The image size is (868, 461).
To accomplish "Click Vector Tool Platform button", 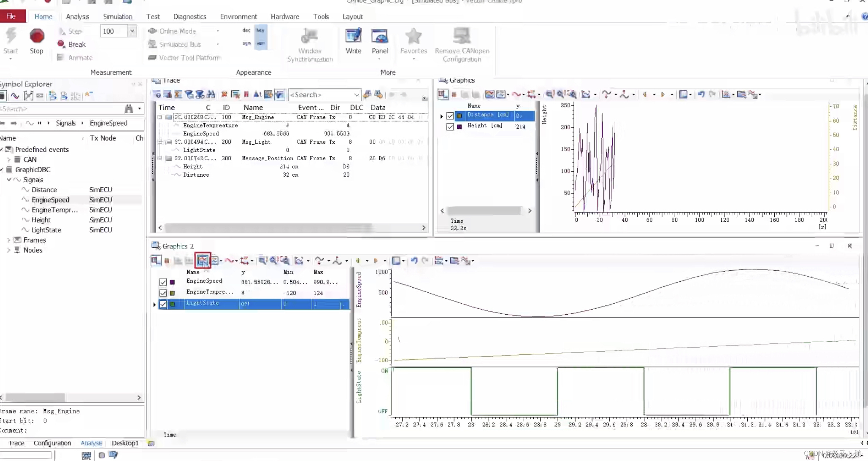I will pyautogui.click(x=185, y=58).
